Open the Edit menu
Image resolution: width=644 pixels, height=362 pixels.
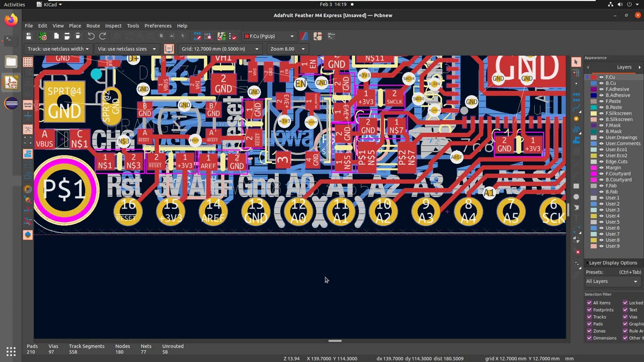pyautogui.click(x=42, y=26)
